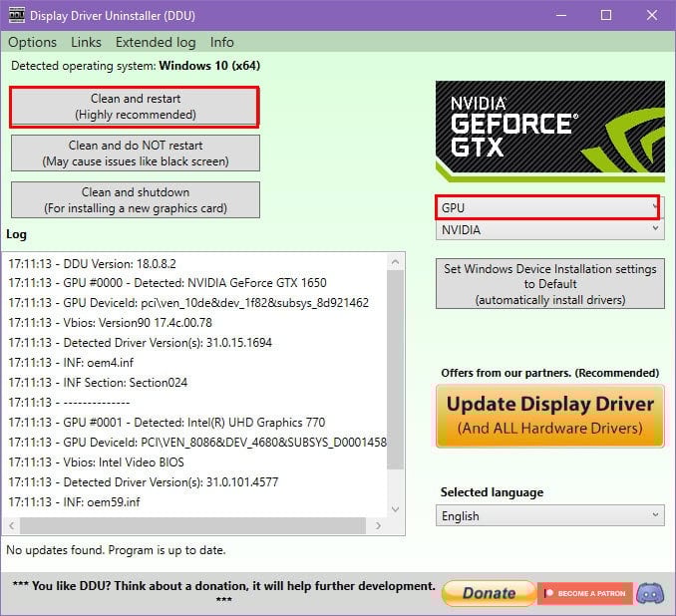Select log line Vbios: Intel Video BIOS
This screenshot has height=616, width=676.
96,462
